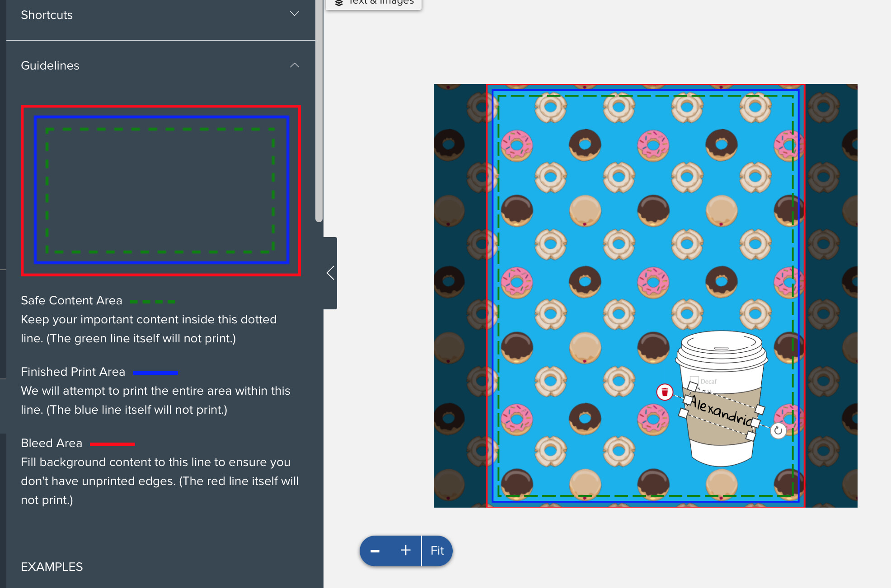Click the layers icon next to Text & Images
891x588 pixels.
pyautogui.click(x=339, y=3)
